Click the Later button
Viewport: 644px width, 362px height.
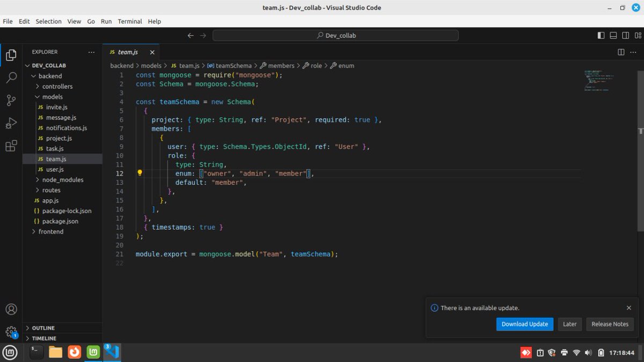(570, 324)
